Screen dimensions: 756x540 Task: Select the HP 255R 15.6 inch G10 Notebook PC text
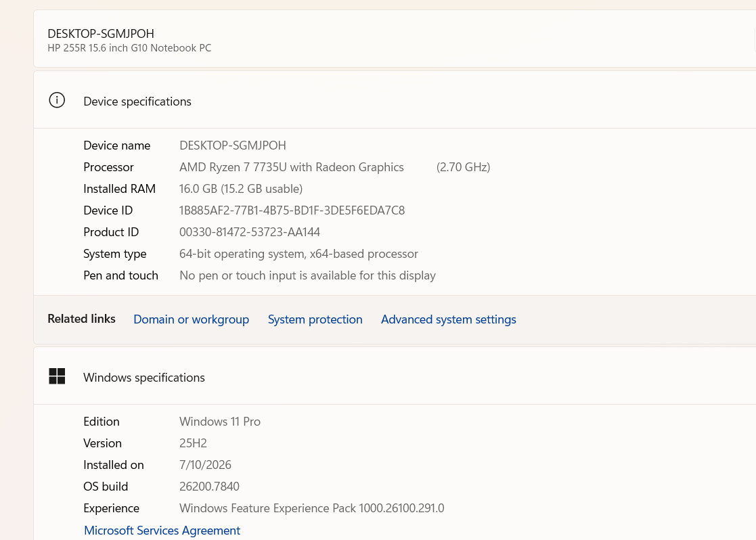tap(129, 48)
